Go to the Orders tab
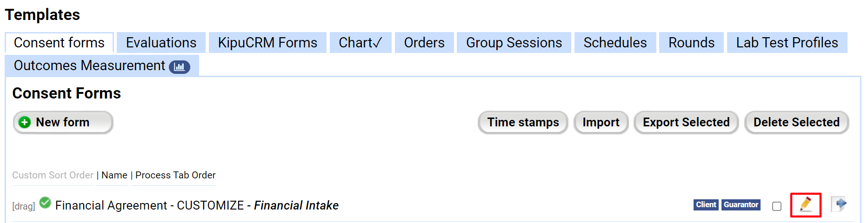This screenshot has width=868, height=223. click(424, 43)
